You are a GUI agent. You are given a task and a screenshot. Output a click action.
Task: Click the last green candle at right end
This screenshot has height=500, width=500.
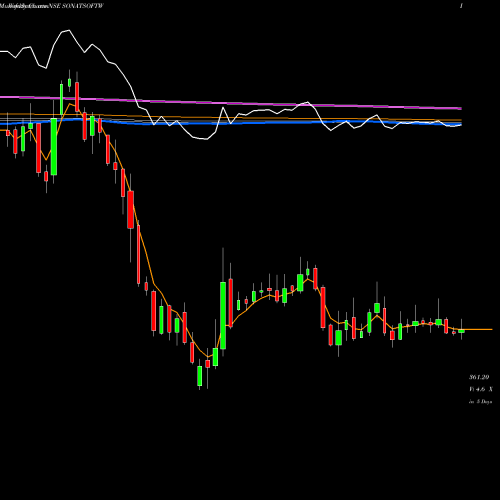point(461,331)
